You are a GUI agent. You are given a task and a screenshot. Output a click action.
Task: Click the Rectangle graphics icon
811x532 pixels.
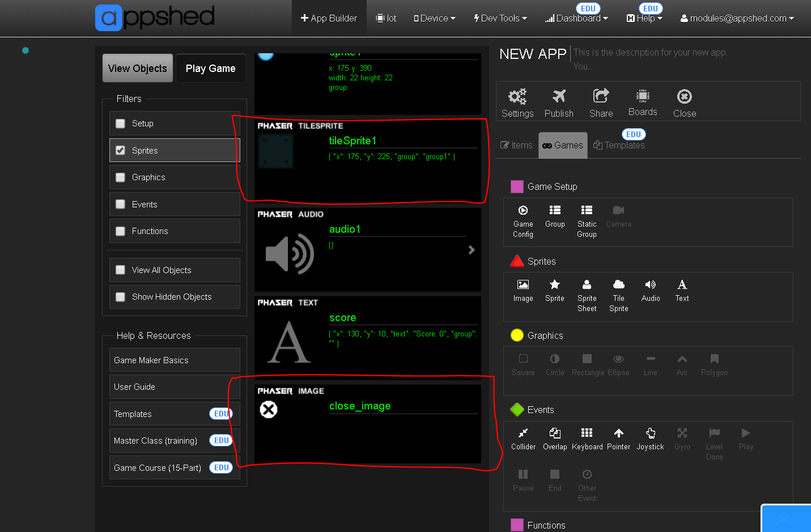[587, 359]
